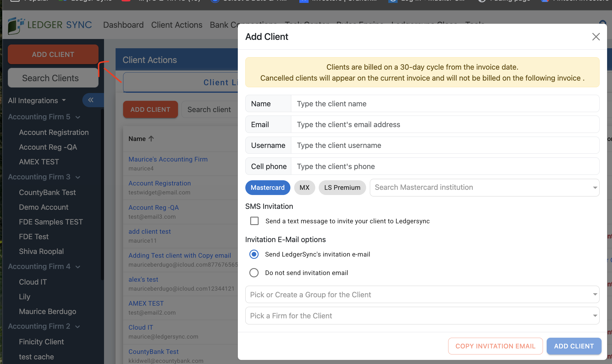Sort by the Name column arrow
This screenshot has width=612, height=364.
point(151,139)
